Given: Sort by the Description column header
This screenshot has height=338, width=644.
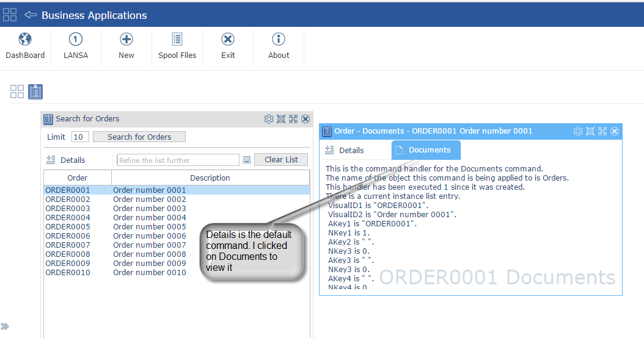Looking at the screenshot, I should 210,178.
